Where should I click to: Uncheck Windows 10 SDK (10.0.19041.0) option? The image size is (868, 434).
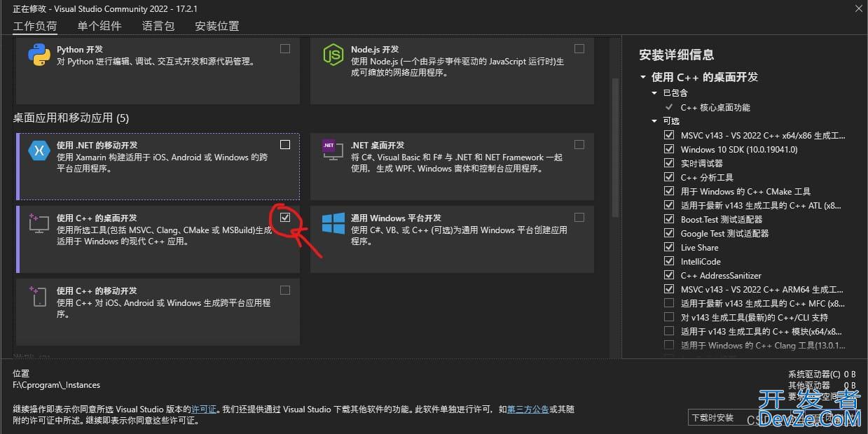pos(669,149)
